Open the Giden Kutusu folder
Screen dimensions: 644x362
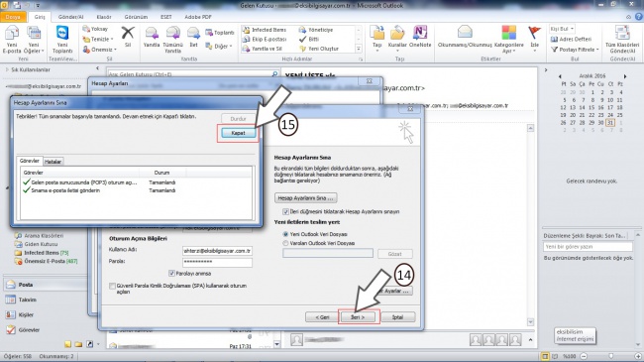pyautogui.click(x=41, y=244)
